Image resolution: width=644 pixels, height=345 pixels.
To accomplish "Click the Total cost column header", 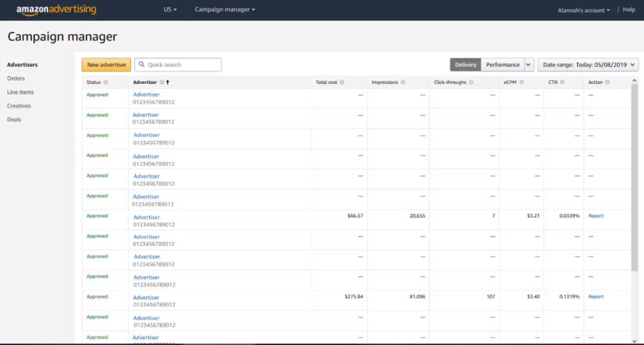I will click(327, 82).
